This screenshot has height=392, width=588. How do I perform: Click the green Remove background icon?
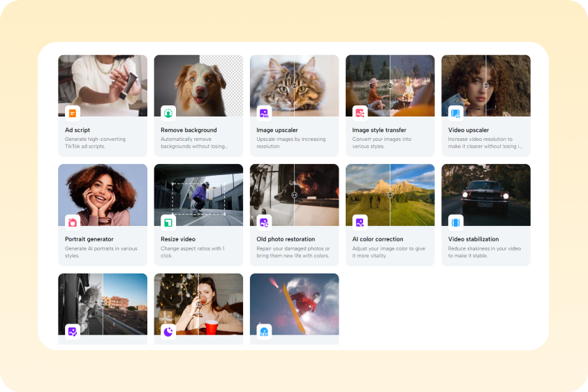coord(168,113)
